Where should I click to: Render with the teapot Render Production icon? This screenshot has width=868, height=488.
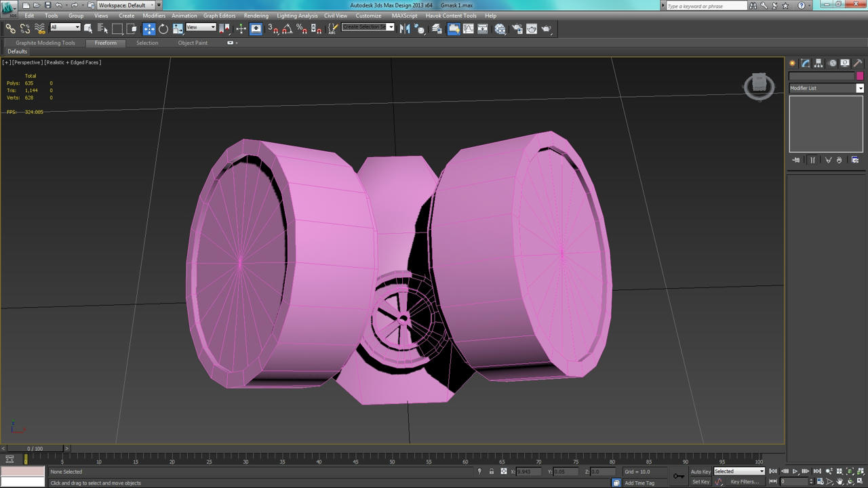click(546, 28)
